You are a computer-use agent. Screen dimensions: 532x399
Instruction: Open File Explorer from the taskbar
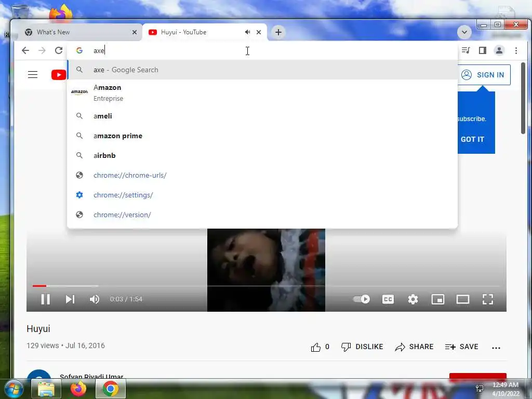coord(46,389)
